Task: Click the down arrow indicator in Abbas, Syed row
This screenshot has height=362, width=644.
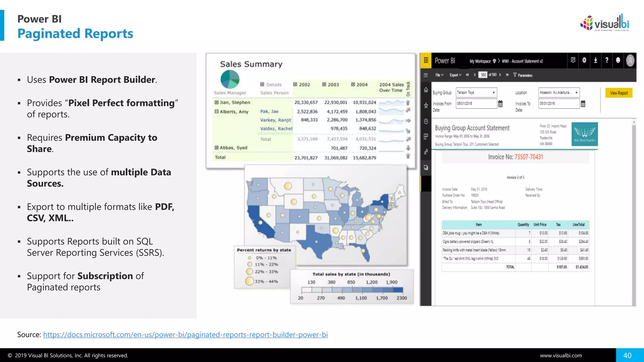Action: 408,148
